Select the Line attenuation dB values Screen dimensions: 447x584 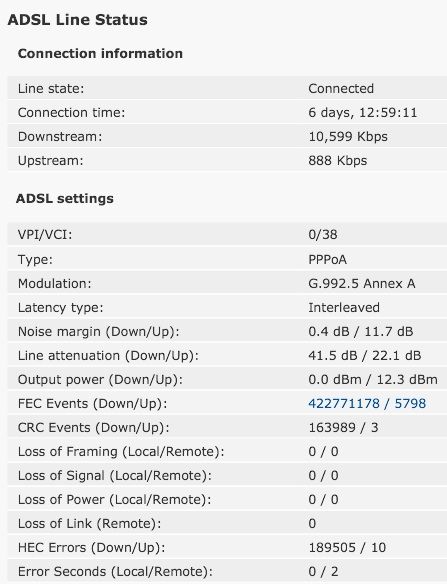(x=365, y=355)
